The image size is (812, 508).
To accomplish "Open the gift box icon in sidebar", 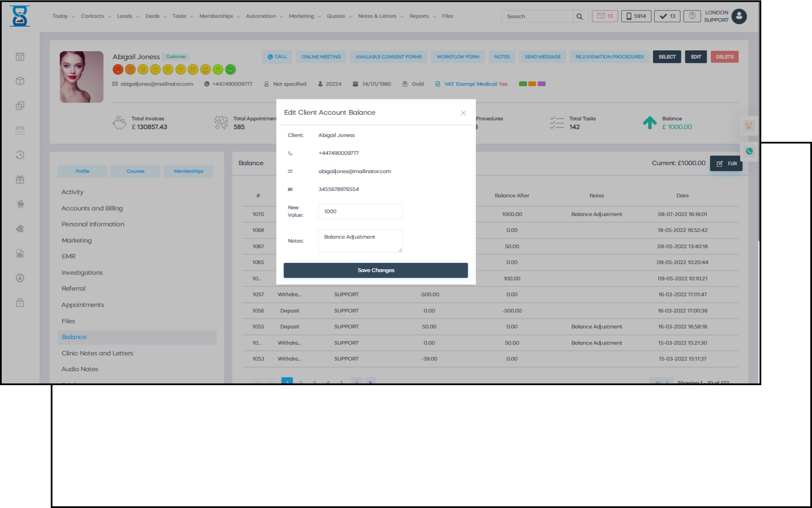I will point(20,179).
